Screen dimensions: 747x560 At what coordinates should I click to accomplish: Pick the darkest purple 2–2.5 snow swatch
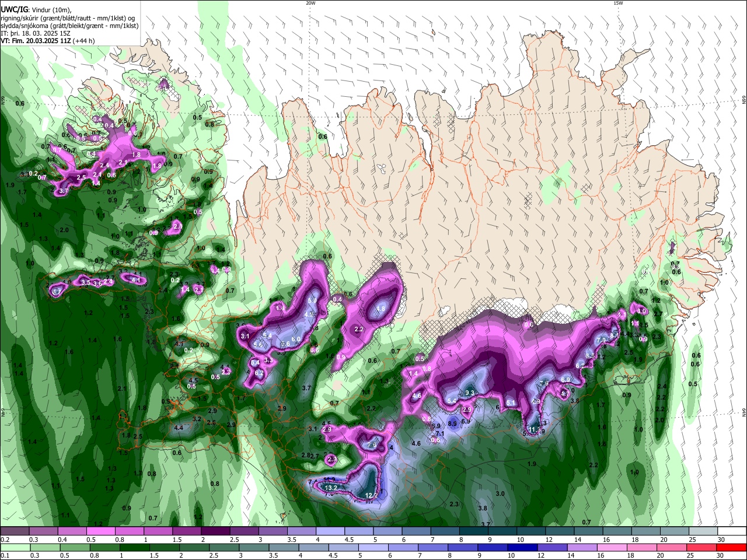coord(215,531)
